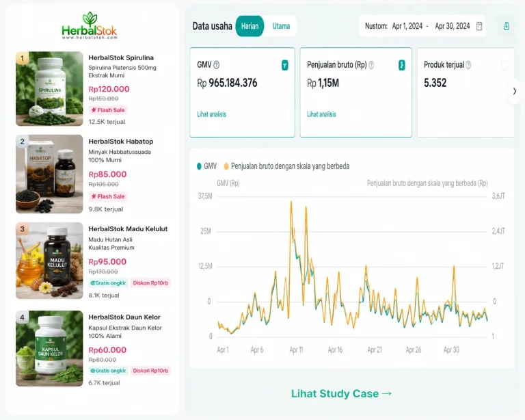Click the 12.5K terjual text

107,122
